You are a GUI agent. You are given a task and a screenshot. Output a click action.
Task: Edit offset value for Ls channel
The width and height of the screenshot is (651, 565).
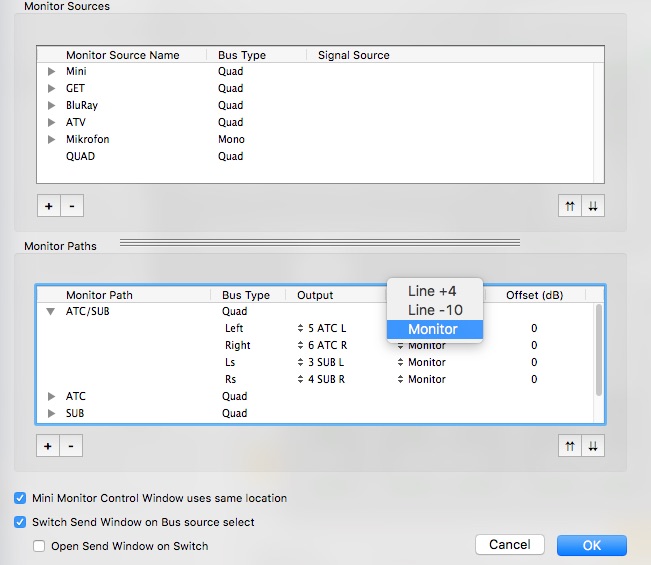534,362
